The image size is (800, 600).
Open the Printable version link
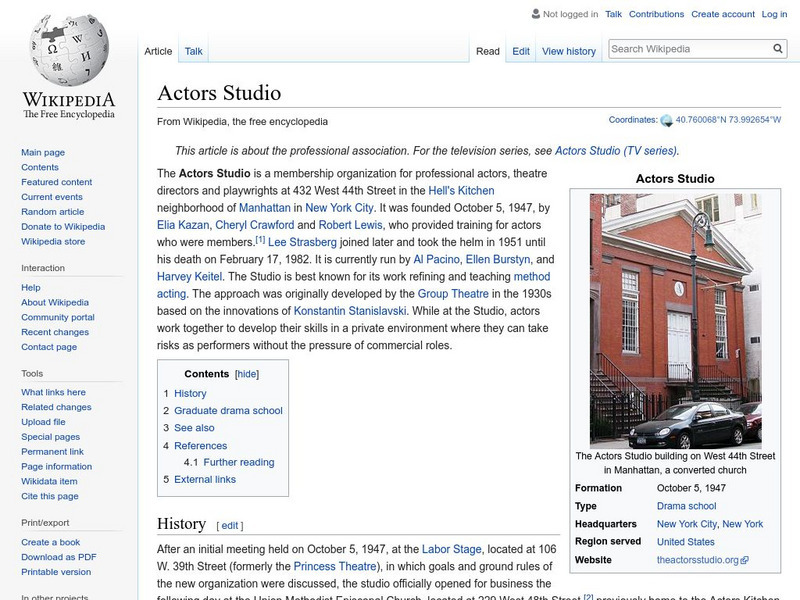pyautogui.click(x=56, y=572)
